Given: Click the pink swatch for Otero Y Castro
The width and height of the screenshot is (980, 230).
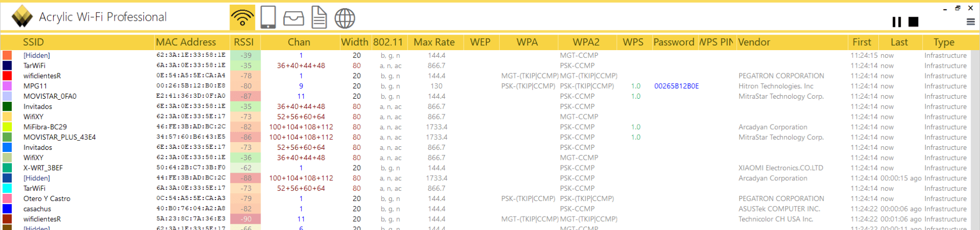Looking at the screenshot, I should (7, 198).
